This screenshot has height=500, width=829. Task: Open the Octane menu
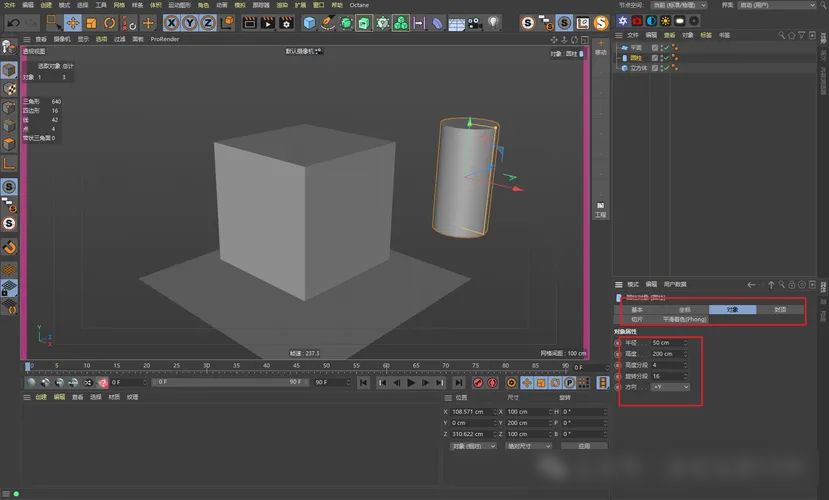point(359,5)
